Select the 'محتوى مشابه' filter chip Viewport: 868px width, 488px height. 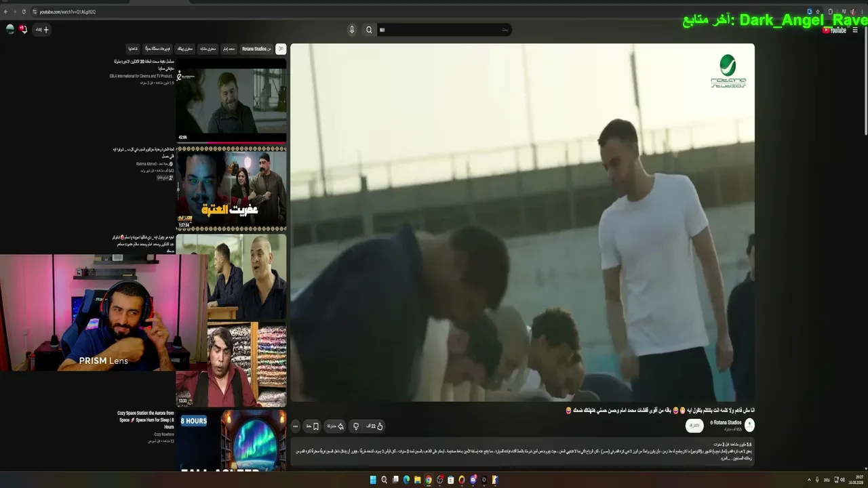coord(208,49)
